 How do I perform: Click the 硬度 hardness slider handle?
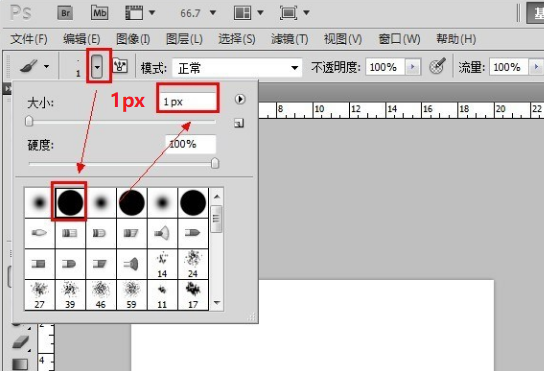pos(215,163)
